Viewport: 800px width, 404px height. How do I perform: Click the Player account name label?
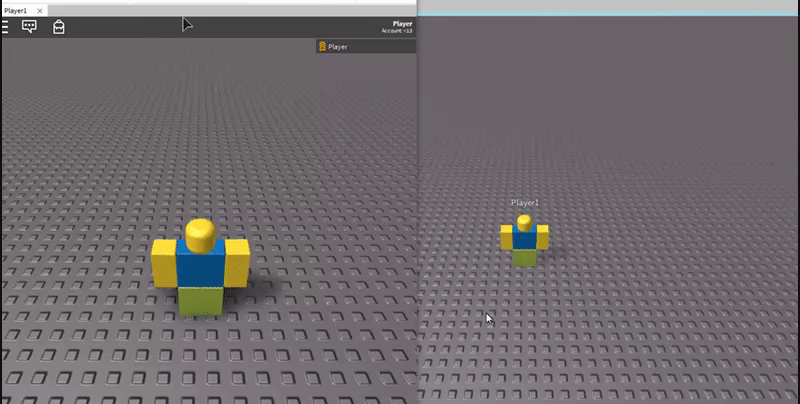402,23
